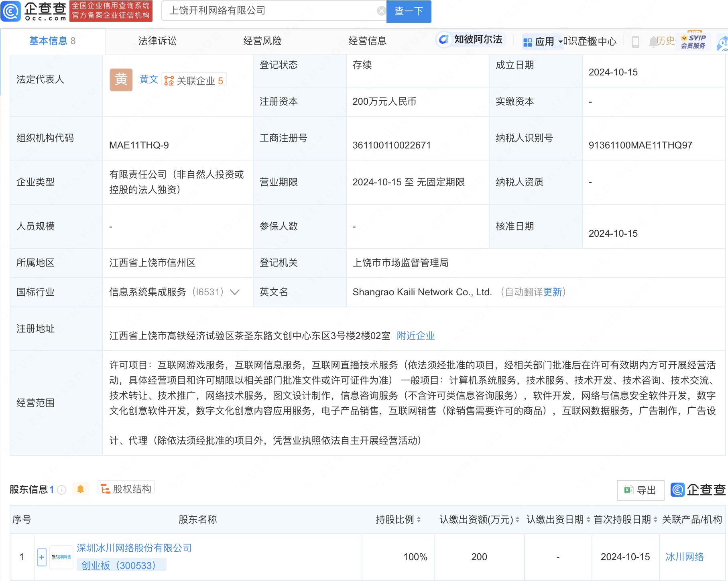Toggle the shareholder alert bell icon
Image resolution: width=728 pixels, height=581 pixels.
80,489
